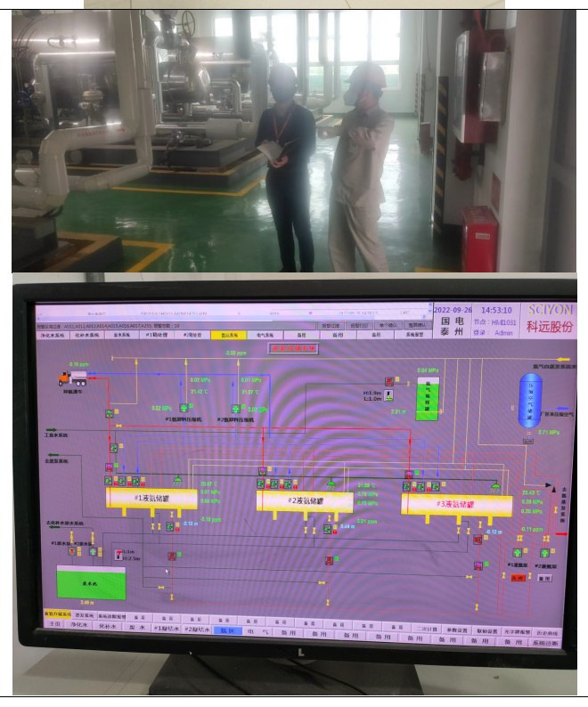Click the red title banner at top center
This screenshot has height=707, width=588.
(x=293, y=349)
